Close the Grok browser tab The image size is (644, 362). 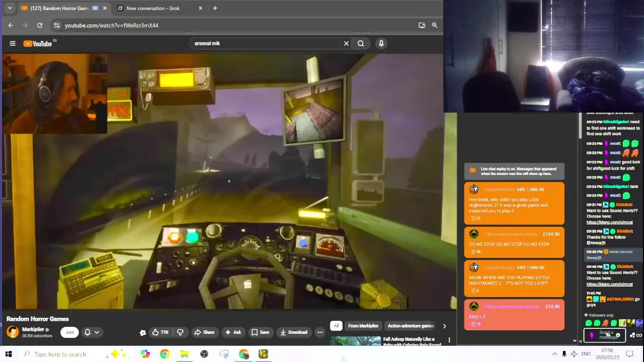tap(201, 8)
